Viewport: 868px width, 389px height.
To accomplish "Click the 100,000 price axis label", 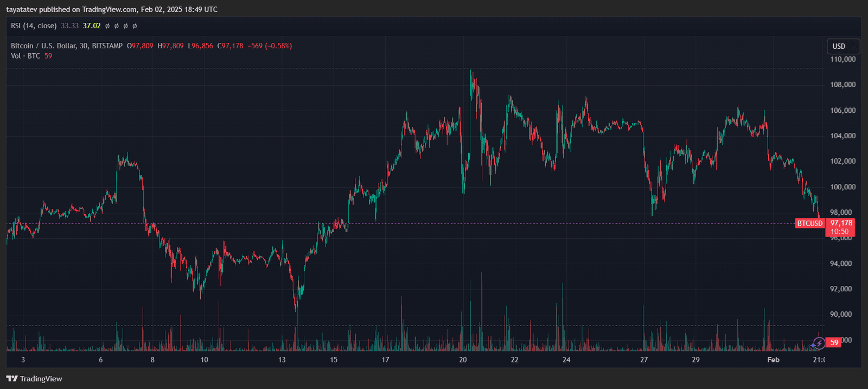I will point(843,187).
